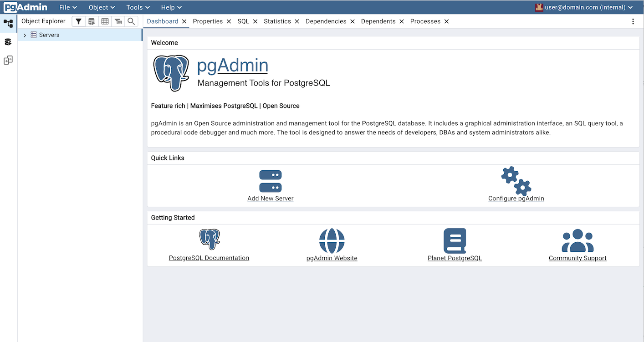Screen dimensions: 644x342
Task: Switch to the Dependencies tab
Action: 326,21
